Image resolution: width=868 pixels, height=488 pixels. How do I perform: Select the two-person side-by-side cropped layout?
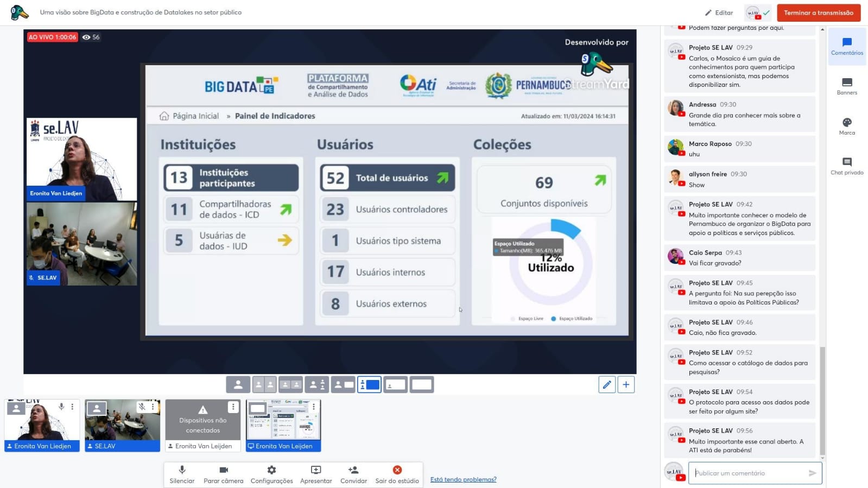pyautogui.click(x=290, y=385)
